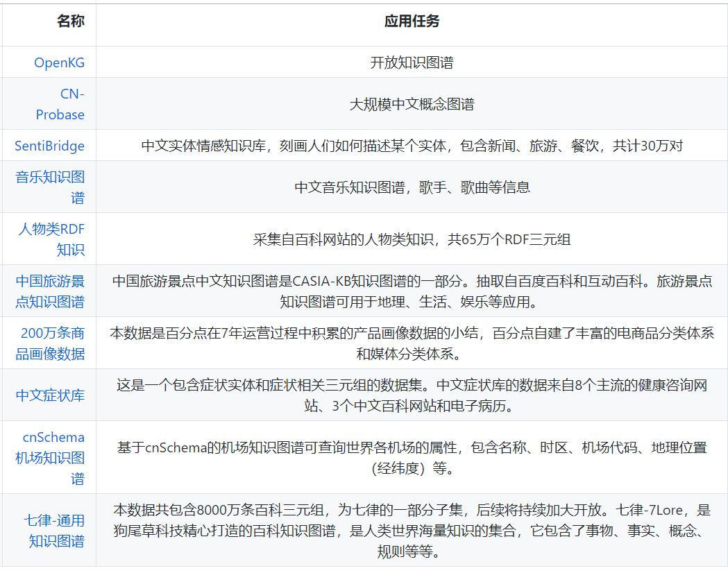Click the description about 百分点 product data
The width and height of the screenshot is (728, 573).
(412, 343)
